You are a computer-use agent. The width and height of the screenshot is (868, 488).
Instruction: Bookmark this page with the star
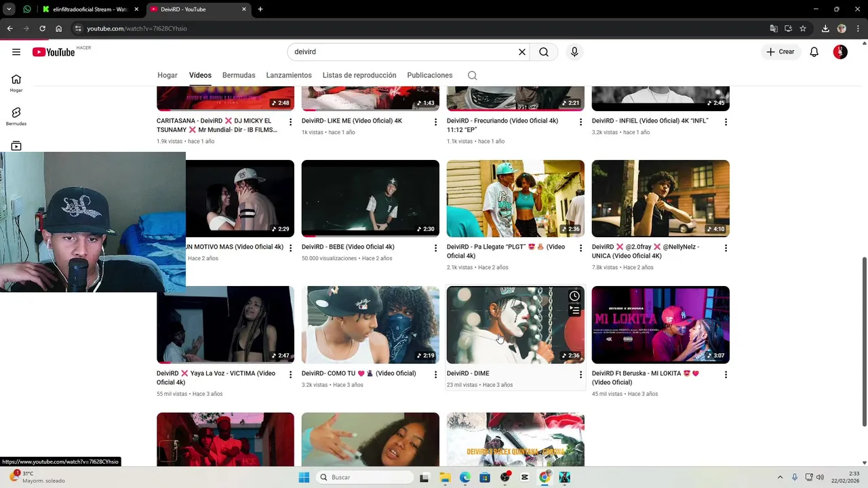(x=803, y=28)
